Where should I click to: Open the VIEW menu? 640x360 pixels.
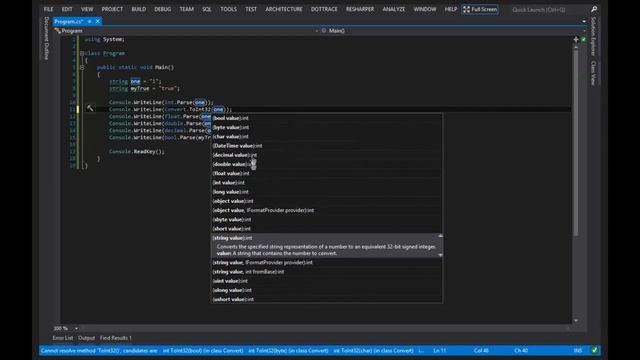tap(87, 9)
